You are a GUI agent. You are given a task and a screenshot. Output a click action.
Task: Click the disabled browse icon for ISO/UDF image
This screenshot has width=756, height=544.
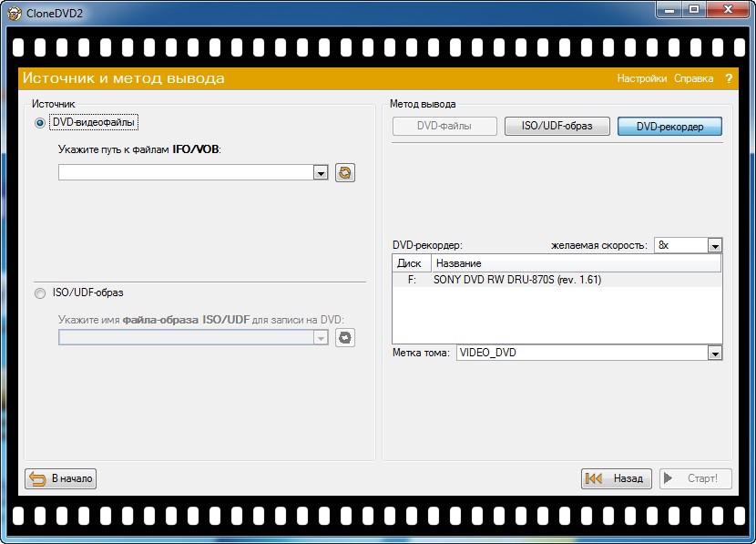click(x=344, y=337)
